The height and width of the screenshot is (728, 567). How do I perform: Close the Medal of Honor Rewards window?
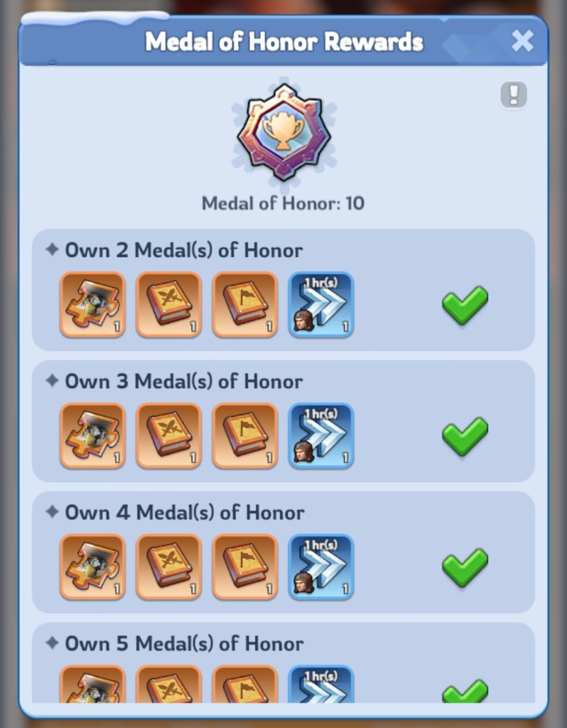tap(522, 41)
